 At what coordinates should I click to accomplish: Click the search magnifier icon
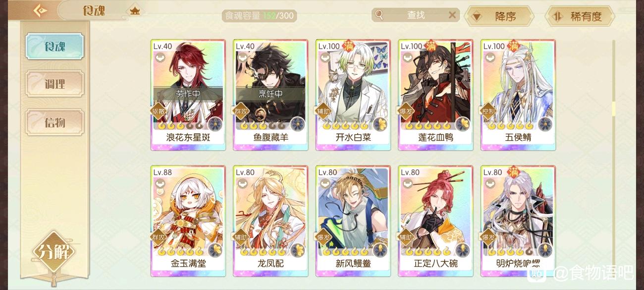(x=379, y=15)
